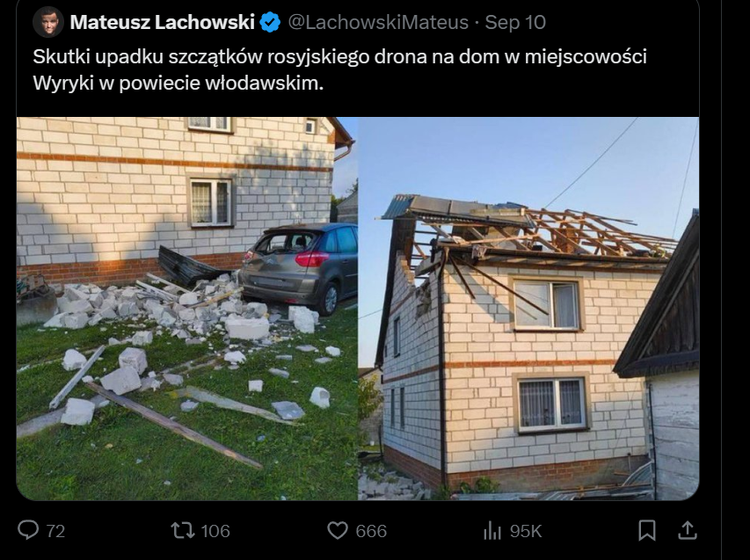Open Mateusz Lachowski's profile avatar
The height and width of the screenshot is (560, 750).
tap(48, 21)
